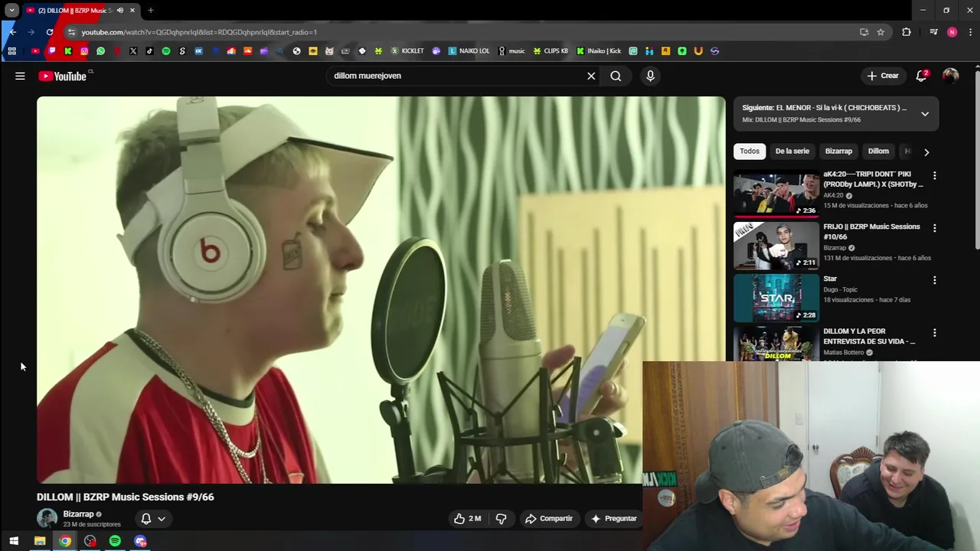Open the DILLOM Y LA PEOR ENTREVISTA title
Screen dimensions: 980x551
(869, 337)
